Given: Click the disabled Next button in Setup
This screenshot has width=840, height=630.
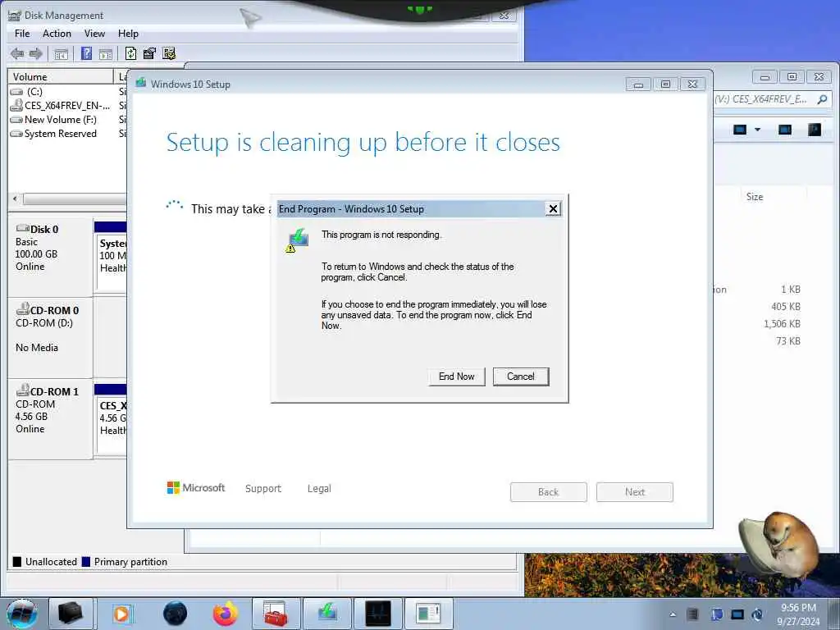Looking at the screenshot, I should 635,492.
